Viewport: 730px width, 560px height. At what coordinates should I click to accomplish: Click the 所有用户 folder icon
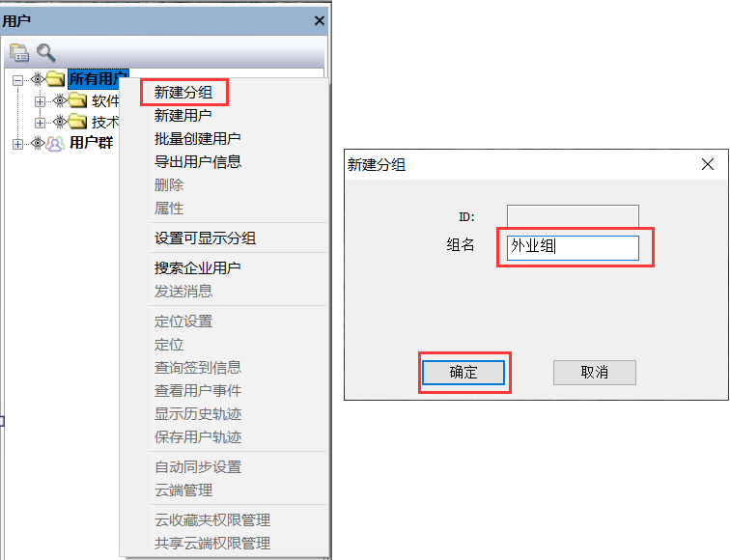click(55, 78)
